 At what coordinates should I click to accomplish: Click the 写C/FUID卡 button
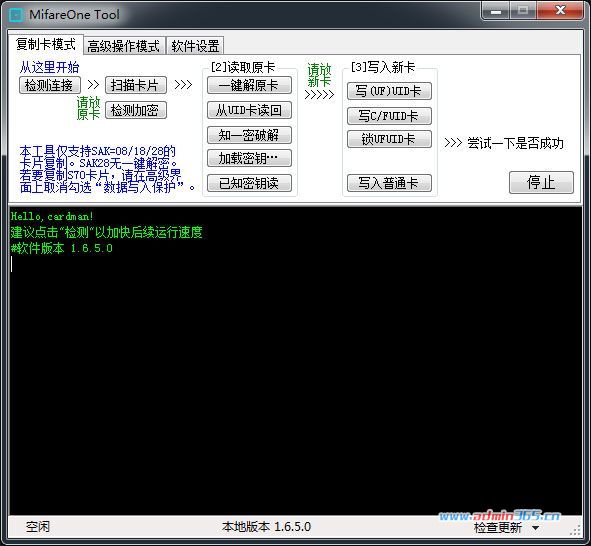pos(389,116)
